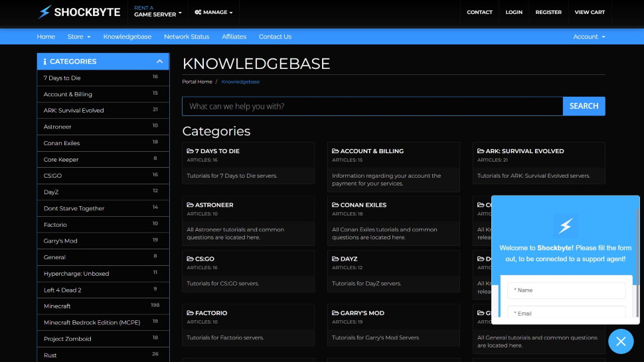Image resolution: width=644 pixels, height=362 pixels.
Task: Click the folder icon beside Conan Exiles category
Action: (335, 205)
